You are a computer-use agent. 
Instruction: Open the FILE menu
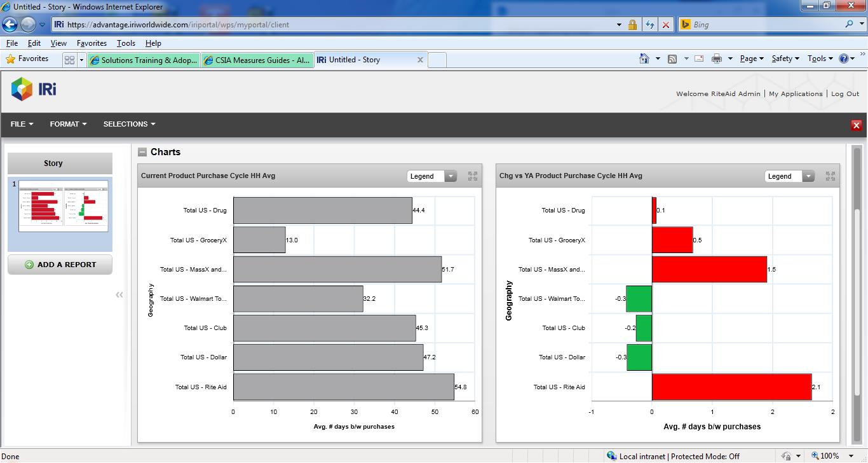[22, 124]
